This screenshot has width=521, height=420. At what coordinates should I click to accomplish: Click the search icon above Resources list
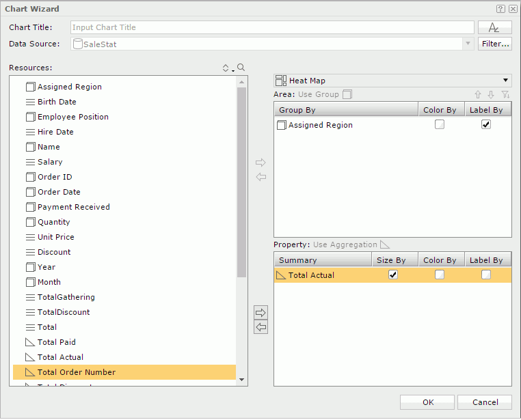(x=241, y=68)
